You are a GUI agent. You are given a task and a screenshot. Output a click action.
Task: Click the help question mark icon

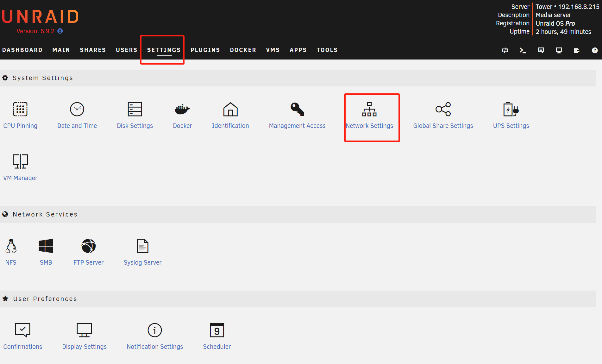tap(595, 50)
